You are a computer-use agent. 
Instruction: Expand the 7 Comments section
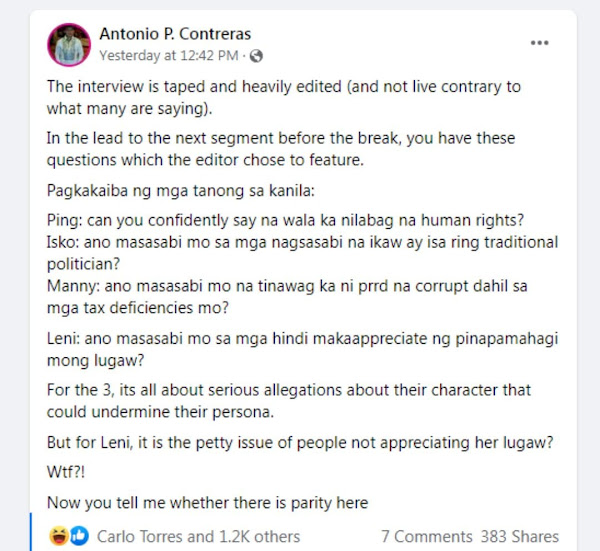click(x=427, y=536)
